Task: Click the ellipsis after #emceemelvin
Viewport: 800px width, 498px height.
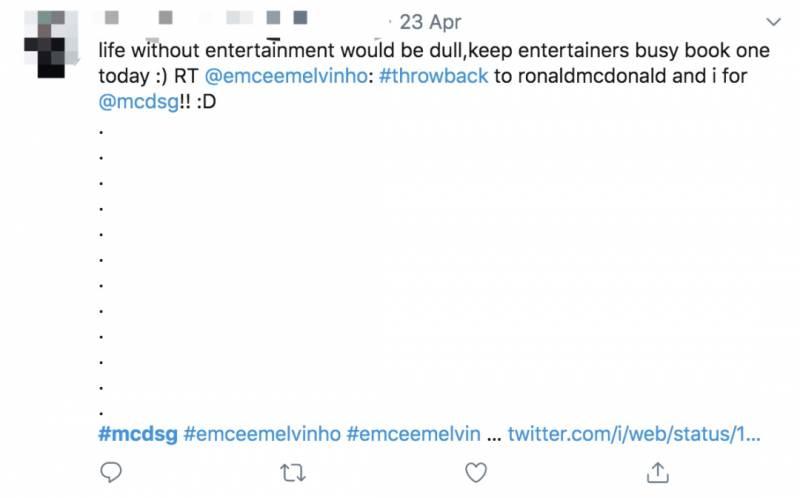Action: [x=493, y=435]
